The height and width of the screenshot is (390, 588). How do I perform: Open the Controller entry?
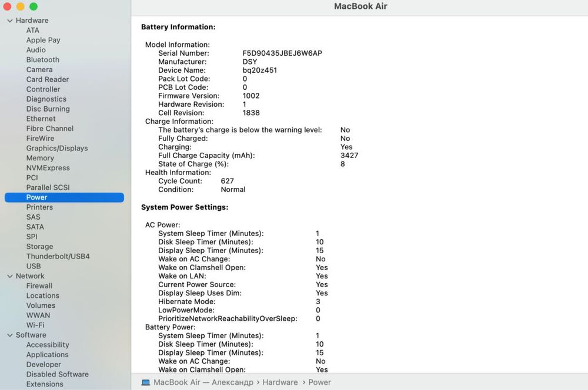43,89
